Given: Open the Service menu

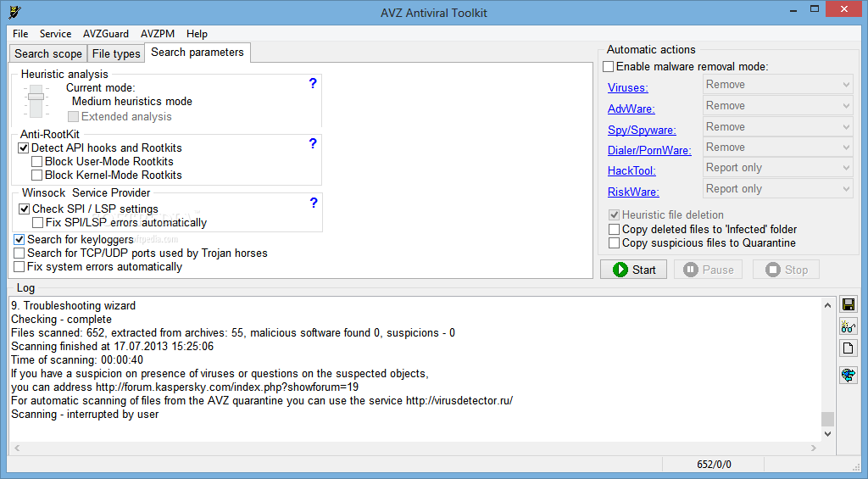Looking at the screenshot, I should 55,34.
